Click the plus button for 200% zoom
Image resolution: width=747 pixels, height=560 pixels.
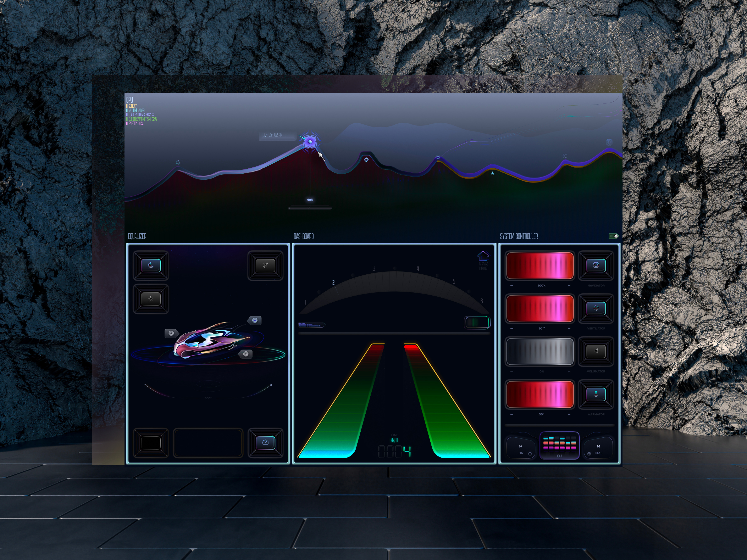click(x=569, y=286)
